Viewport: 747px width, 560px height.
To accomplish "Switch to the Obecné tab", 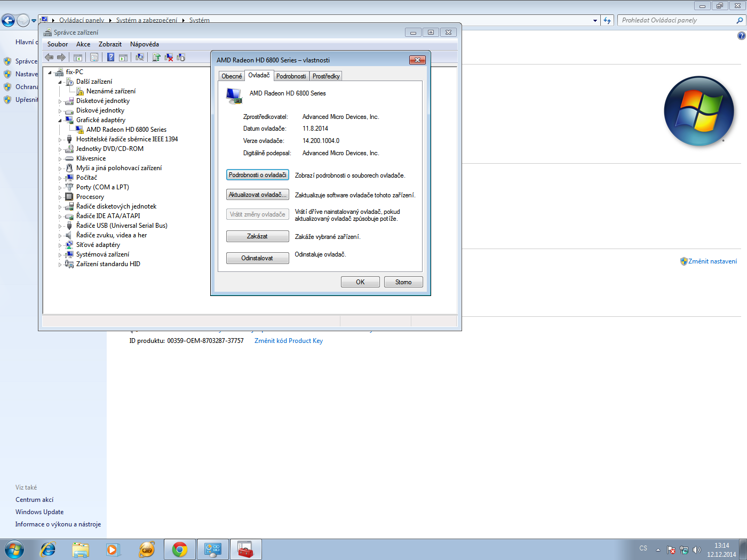I will [x=232, y=76].
